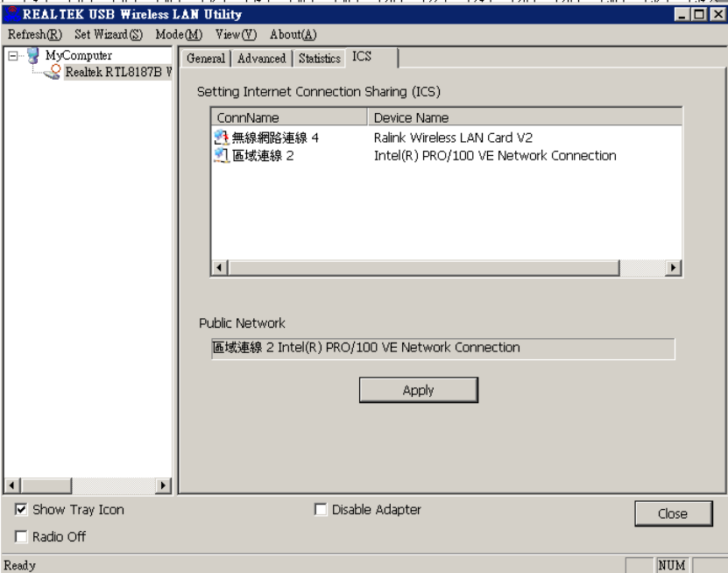Select the Ralink Wireless LAN Card V2 row
This screenshot has height=573, width=728.
coord(447,138)
